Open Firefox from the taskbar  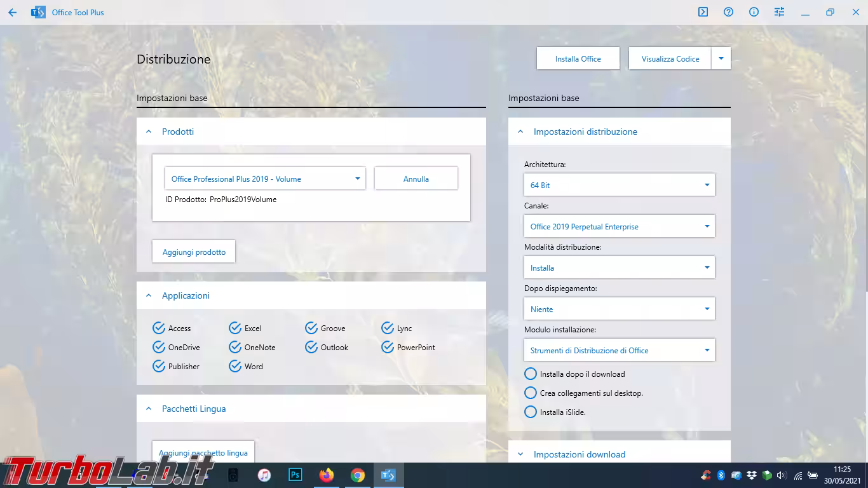pyautogui.click(x=327, y=475)
